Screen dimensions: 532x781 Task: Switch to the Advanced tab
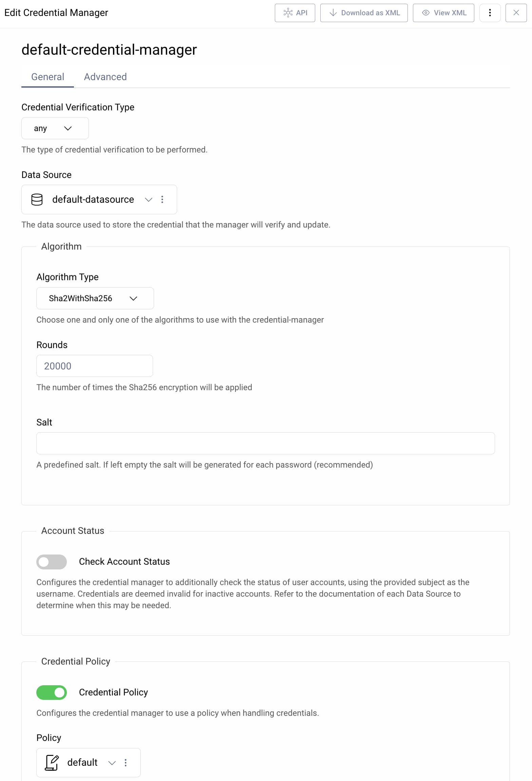click(x=105, y=77)
